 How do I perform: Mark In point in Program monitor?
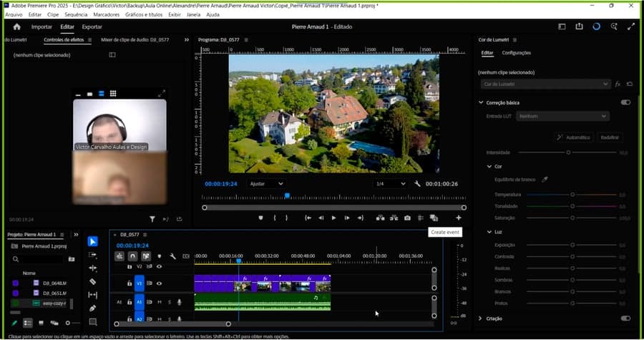274,218
